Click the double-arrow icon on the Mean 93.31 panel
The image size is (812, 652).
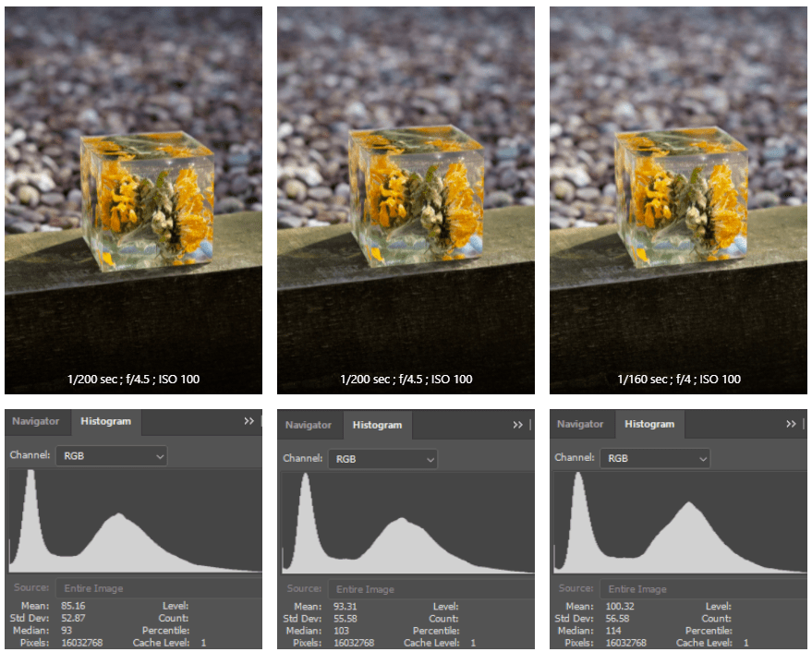point(518,425)
